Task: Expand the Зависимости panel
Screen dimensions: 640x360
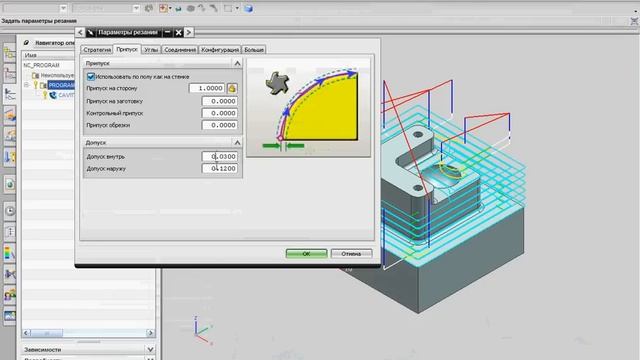Action: coord(150,349)
